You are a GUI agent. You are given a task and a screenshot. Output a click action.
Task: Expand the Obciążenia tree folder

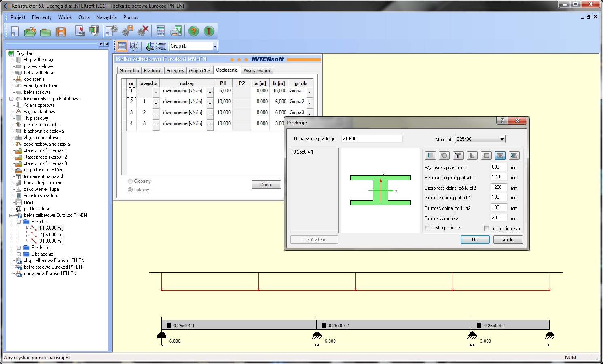(19, 254)
